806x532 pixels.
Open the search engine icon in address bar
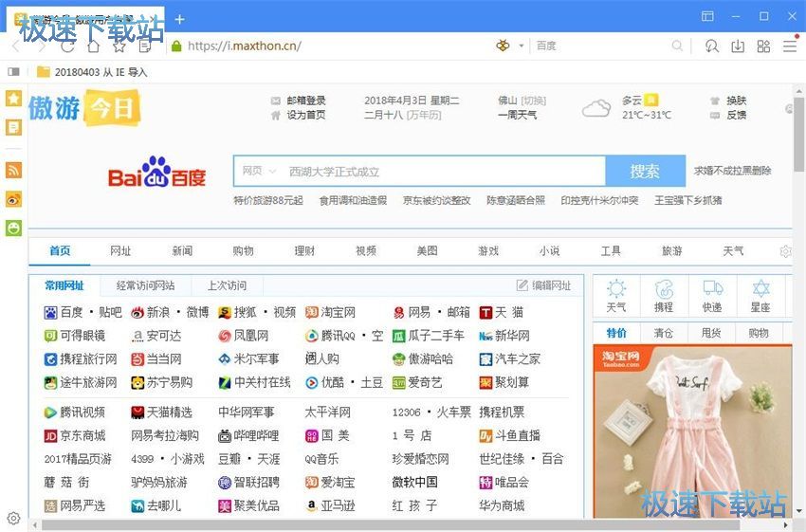tap(503, 46)
